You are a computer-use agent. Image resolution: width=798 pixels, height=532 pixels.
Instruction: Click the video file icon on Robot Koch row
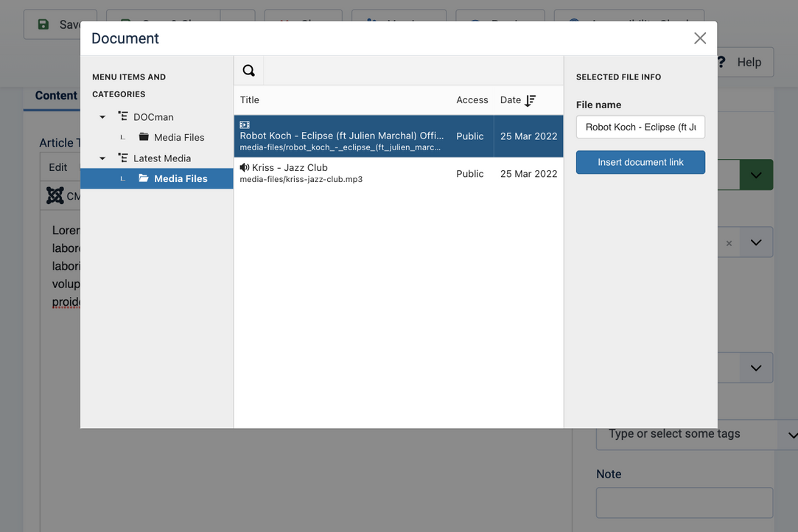tap(245, 125)
